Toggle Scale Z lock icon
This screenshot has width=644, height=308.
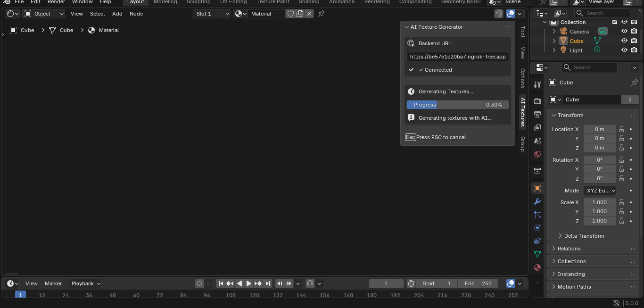(622, 221)
